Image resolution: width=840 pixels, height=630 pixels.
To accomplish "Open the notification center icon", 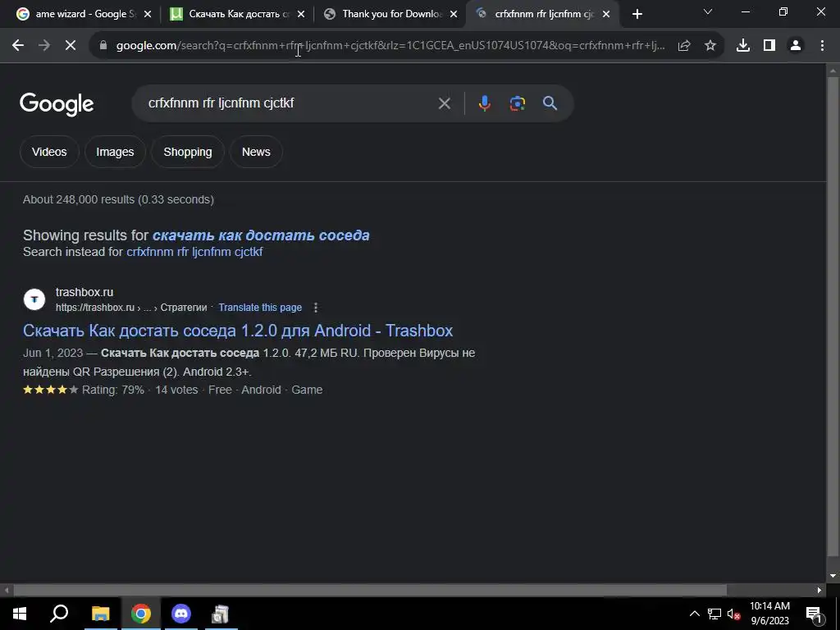I will 813,614.
